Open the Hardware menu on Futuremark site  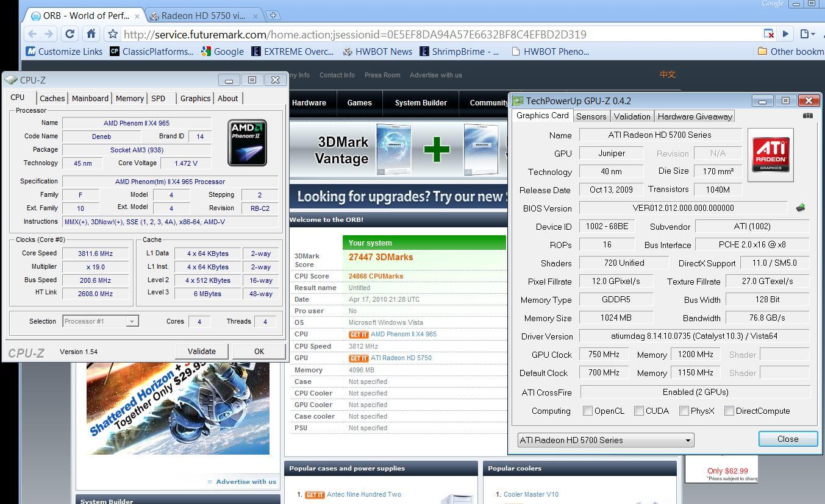[309, 103]
